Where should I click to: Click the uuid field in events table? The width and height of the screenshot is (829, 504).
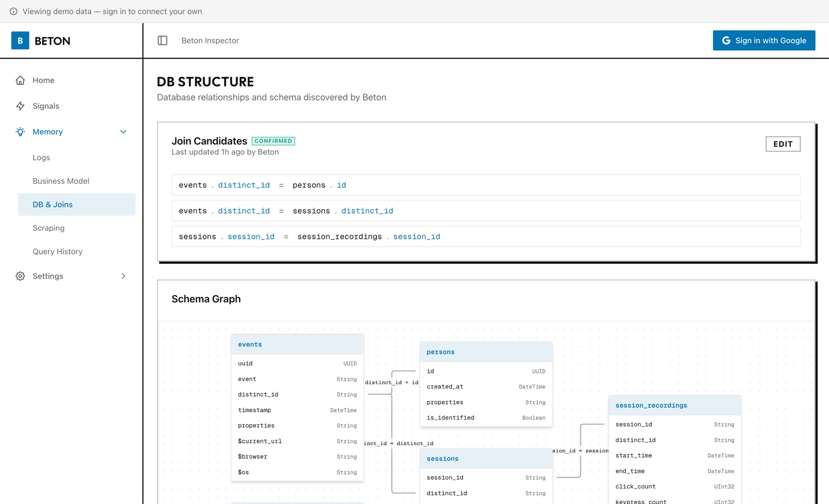pyautogui.click(x=297, y=364)
